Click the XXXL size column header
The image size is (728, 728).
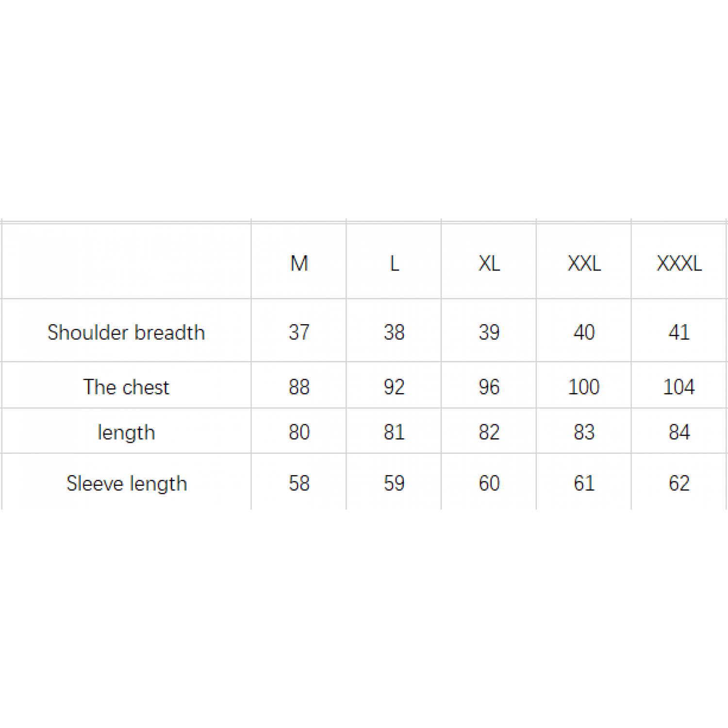coord(679,264)
